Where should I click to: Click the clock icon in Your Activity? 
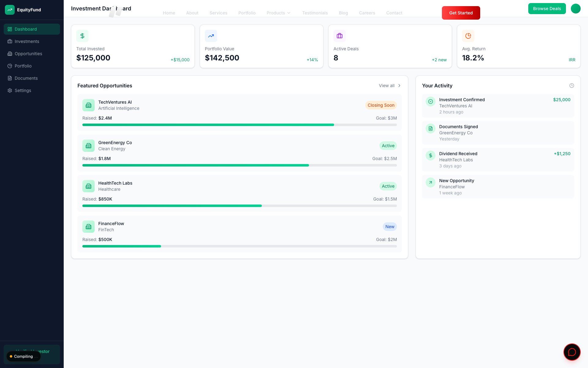click(x=571, y=86)
